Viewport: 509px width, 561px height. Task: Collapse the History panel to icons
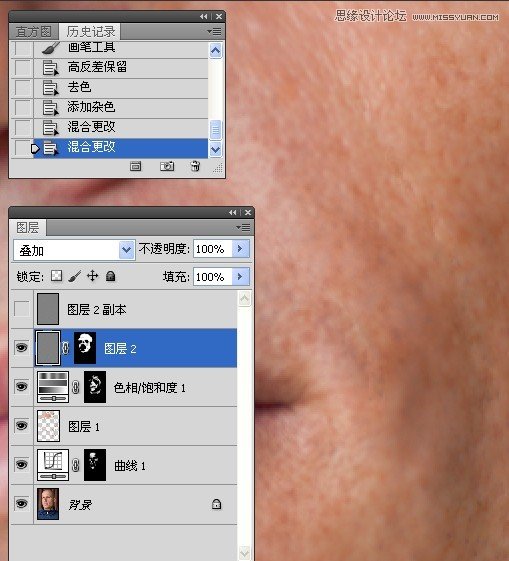204,16
